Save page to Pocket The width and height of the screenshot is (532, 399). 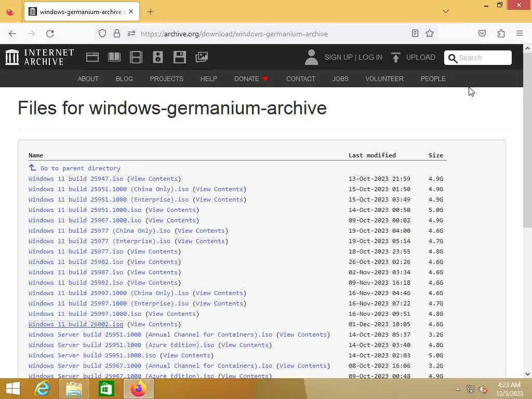[x=482, y=33]
